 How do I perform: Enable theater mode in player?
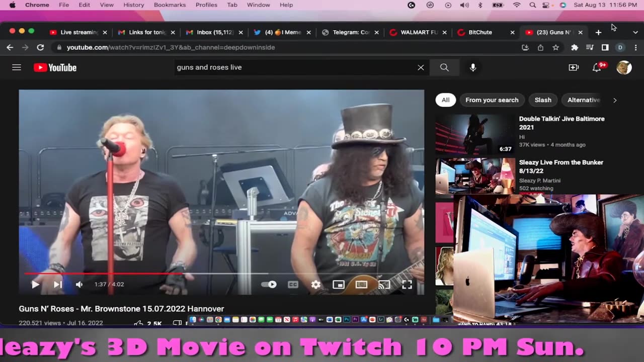[x=361, y=284]
